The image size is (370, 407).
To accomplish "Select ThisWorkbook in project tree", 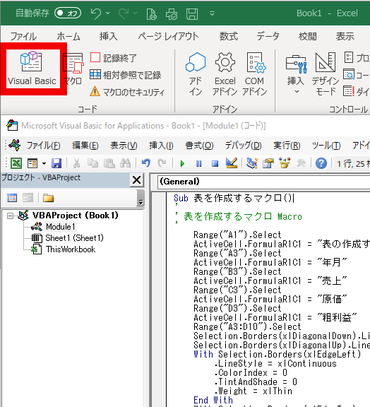I will pos(70,249).
